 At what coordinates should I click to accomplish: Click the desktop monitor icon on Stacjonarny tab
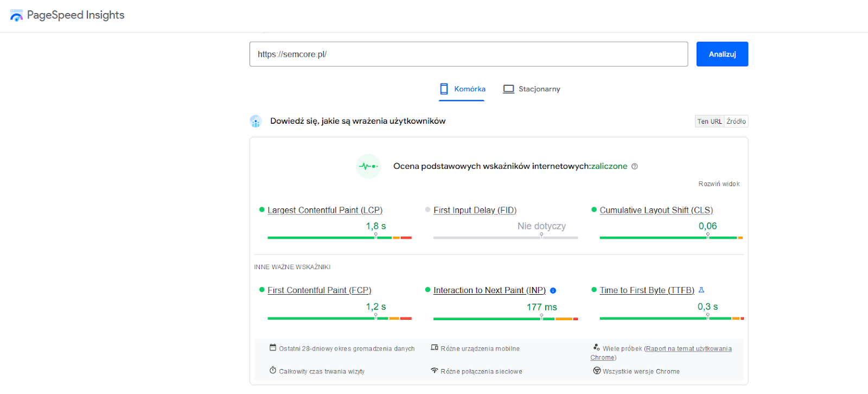(508, 89)
